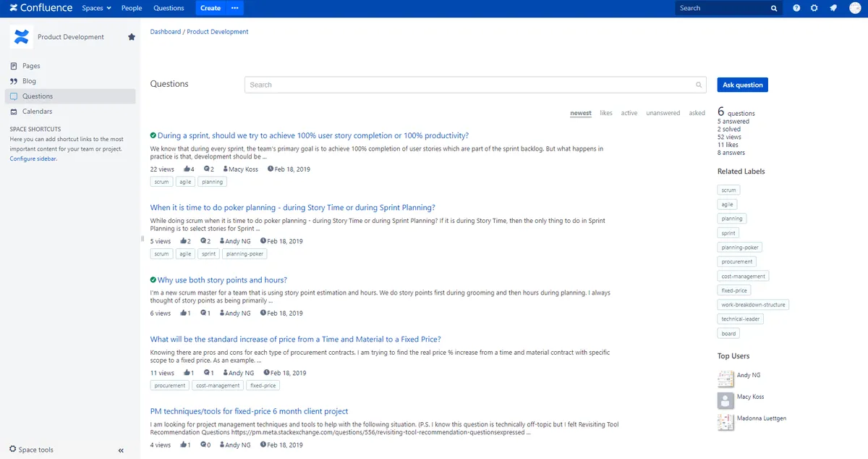
Task: Click work-breakdown-structure label
Action: (x=754, y=305)
